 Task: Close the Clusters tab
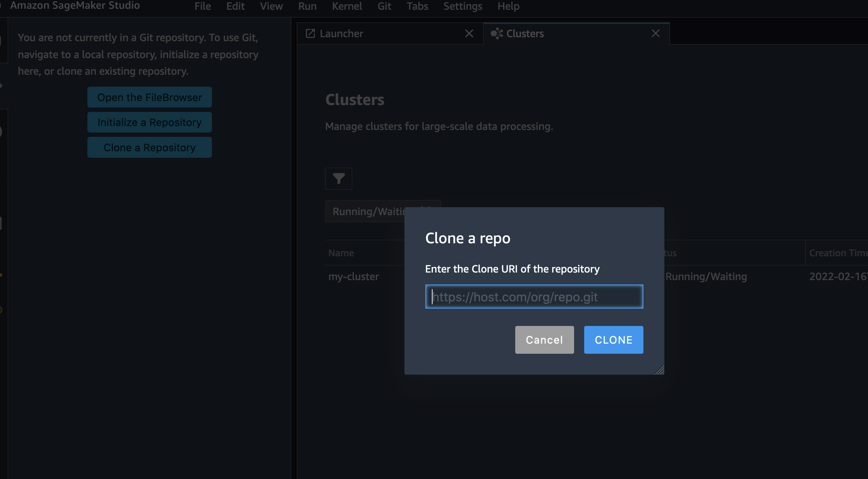[x=655, y=34]
